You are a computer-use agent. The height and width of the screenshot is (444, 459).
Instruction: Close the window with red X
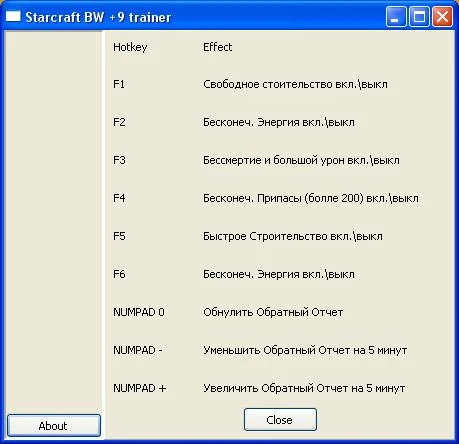[442, 17]
